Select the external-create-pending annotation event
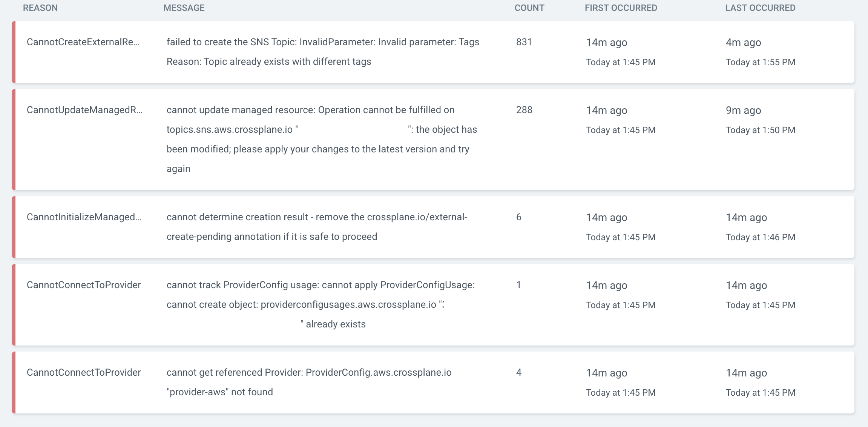The width and height of the screenshot is (868, 427). coord(317,226)
